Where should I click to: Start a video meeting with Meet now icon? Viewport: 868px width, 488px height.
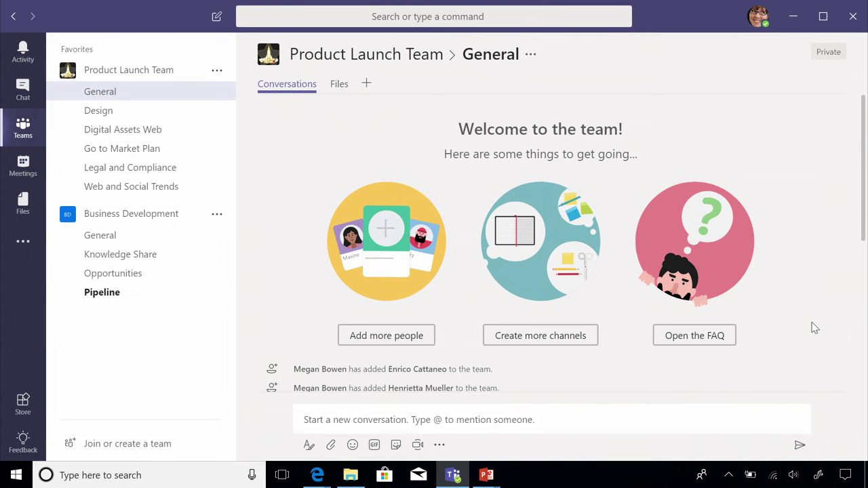418,445
